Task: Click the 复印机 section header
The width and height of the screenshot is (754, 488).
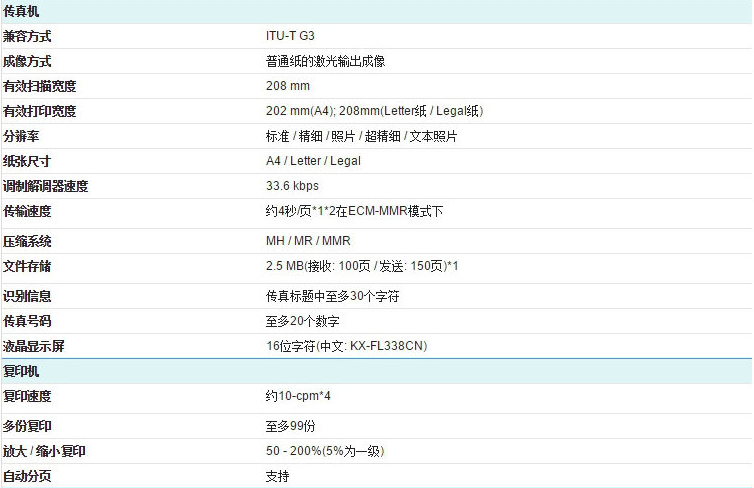Action: pyautogui.click(x=22, y=371)
